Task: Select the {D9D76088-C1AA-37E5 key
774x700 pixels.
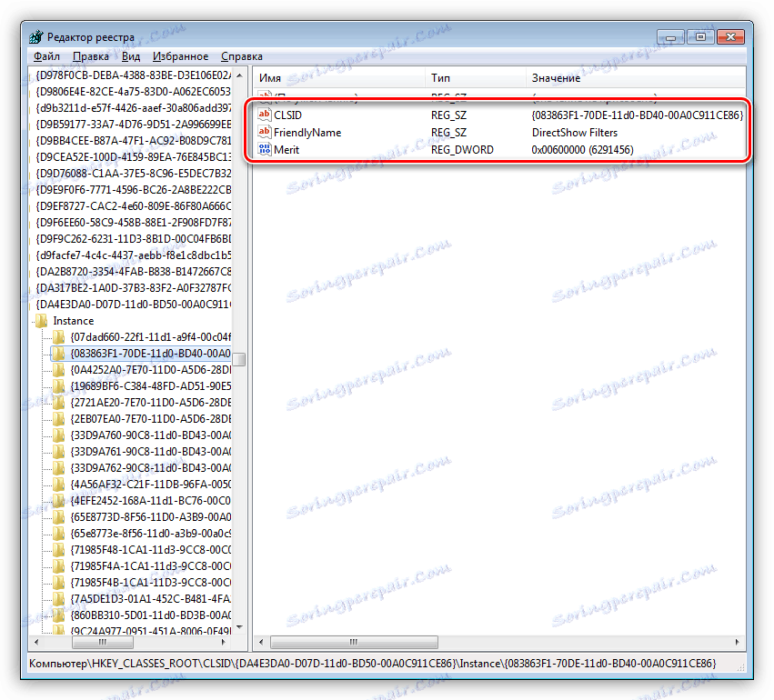Action: 133,173
